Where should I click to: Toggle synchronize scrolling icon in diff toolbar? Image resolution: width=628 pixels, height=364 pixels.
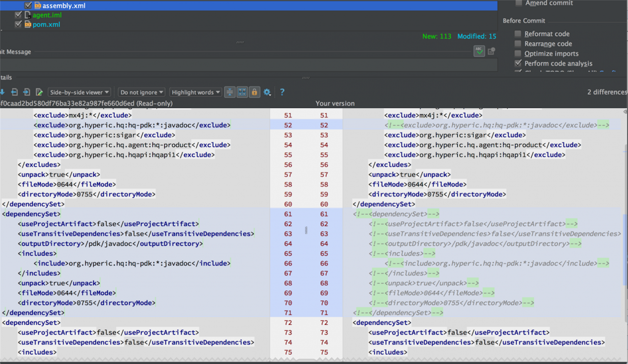point(242,92)
